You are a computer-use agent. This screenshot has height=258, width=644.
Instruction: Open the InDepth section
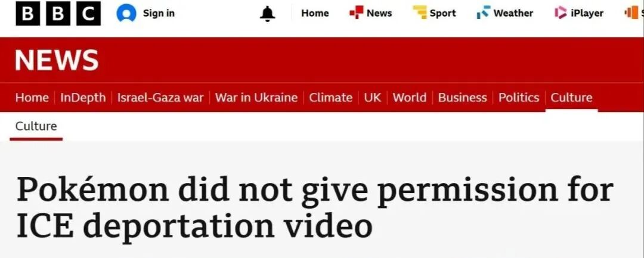[x=83, y=98]
